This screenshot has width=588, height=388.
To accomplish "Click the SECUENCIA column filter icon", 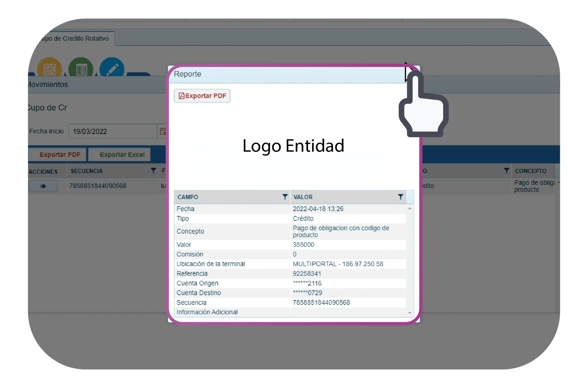I will pos(153,171).
